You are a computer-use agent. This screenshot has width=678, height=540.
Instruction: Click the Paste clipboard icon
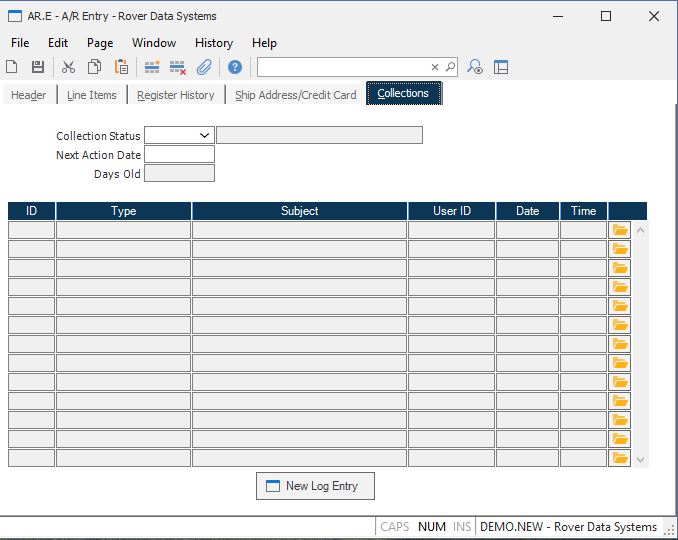[x=121, y=67]
